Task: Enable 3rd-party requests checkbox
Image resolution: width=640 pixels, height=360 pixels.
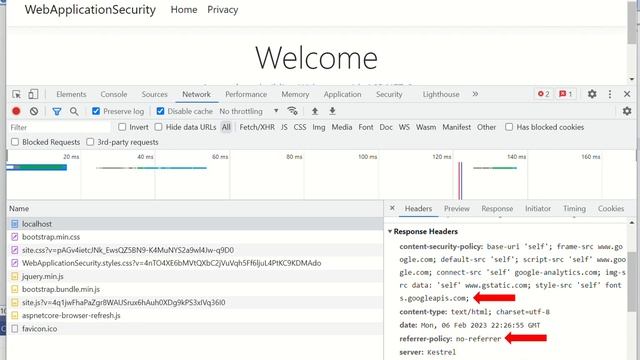Action: click(90, 142)
